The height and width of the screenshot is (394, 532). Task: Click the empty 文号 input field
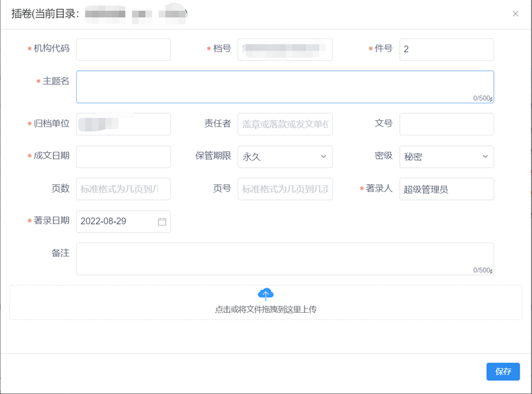(x=447, y=124)
